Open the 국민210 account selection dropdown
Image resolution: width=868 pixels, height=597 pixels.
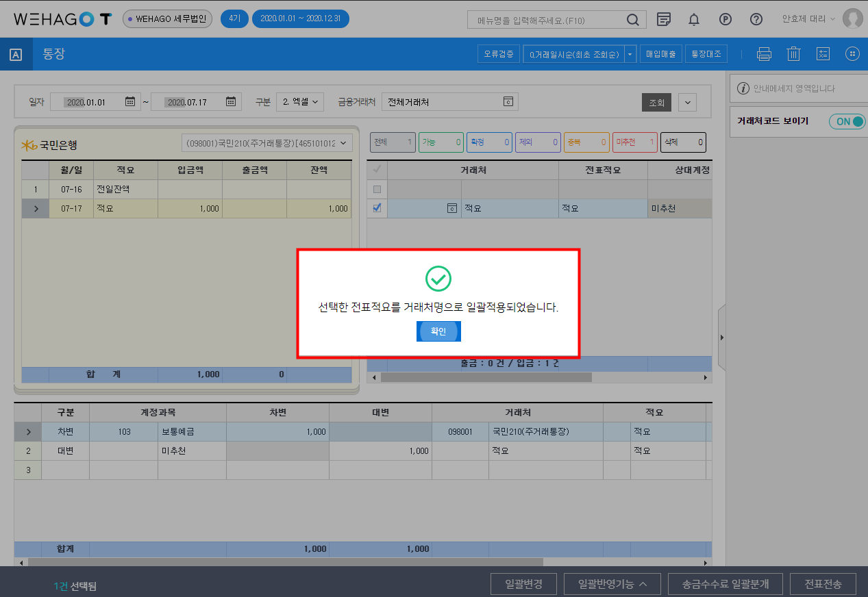[x=267, y=143]
